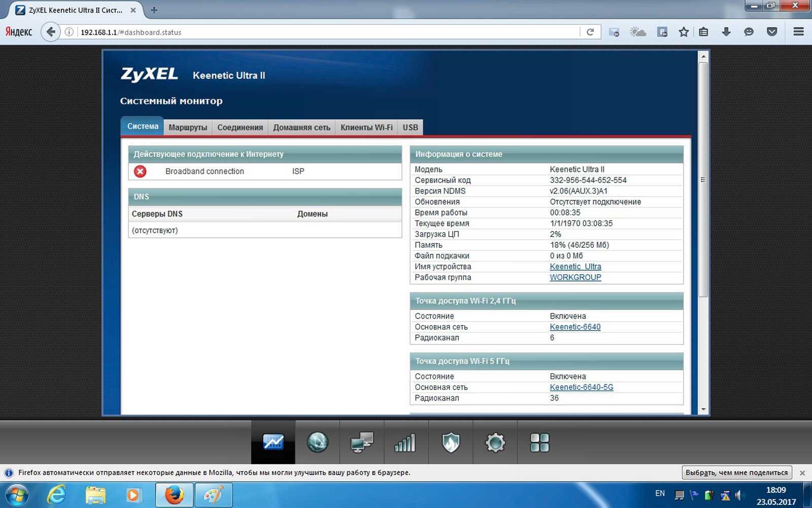This screenshot has height=508, width=812.
Task: Open the Applications four-squares icon
Action: [539, 442]
